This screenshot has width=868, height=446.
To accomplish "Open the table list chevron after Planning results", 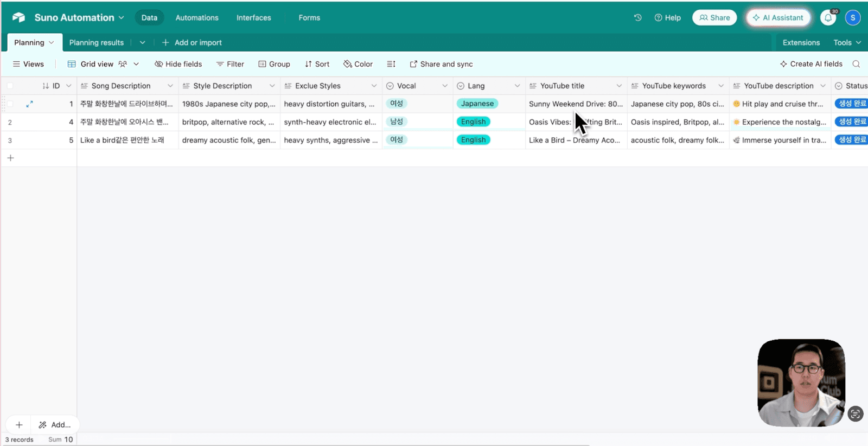I will pos(142,42).
